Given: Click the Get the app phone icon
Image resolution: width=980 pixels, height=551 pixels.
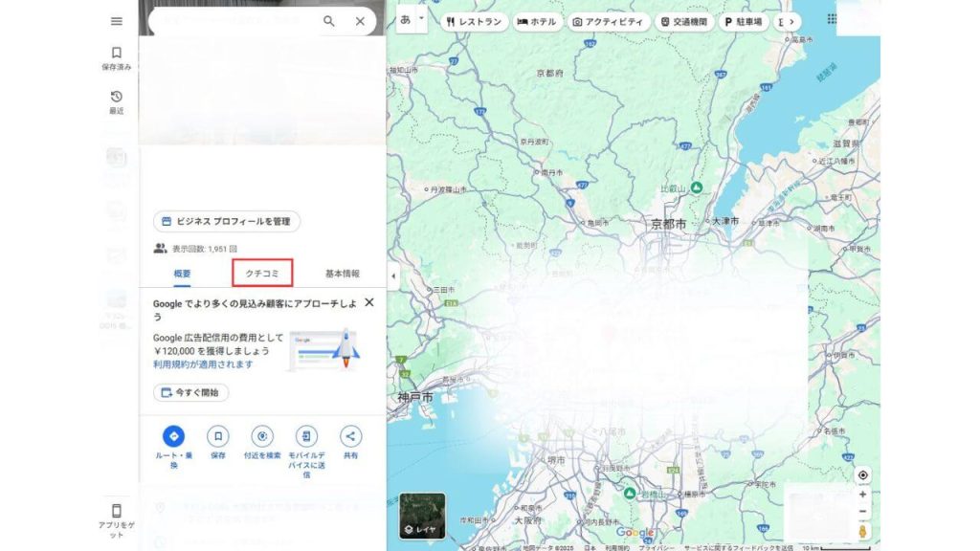Looking at the screenshot, I should coord(116,511).
